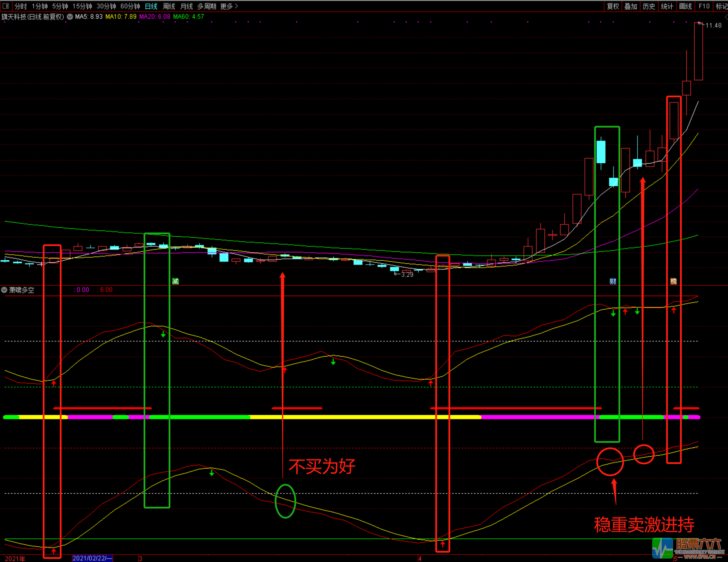Click the 叠加 overlay button
Screen dimensions: 728x562
click(x=631, y=6)
